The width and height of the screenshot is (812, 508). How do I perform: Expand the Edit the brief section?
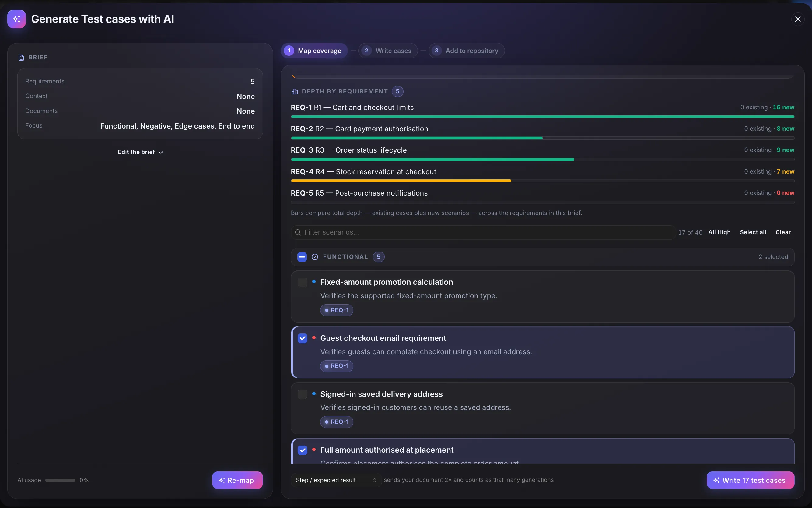coord(140,152)
